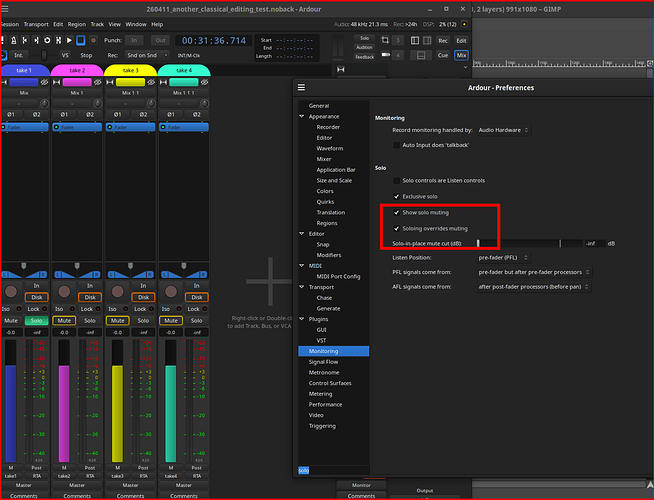
Task: Toggle the hide icon on the take 2 strip
Action: tap(98, 82)
